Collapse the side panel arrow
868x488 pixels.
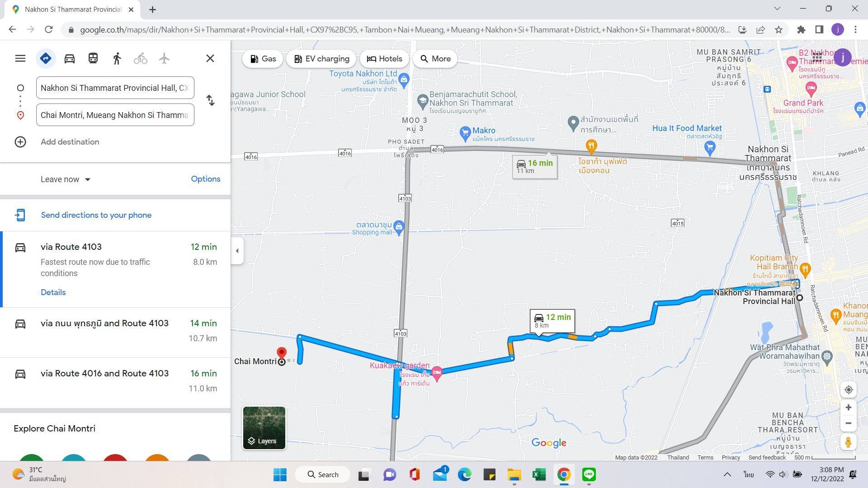(237, 251)
